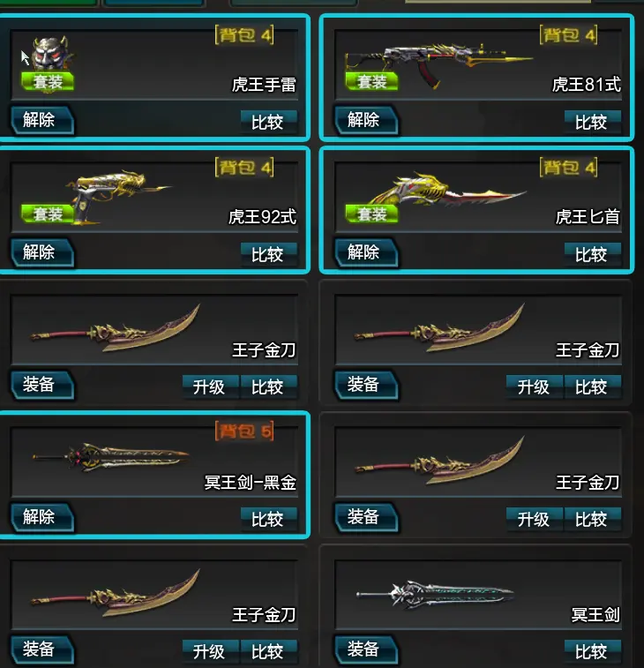
Task: Unequip 虎王81式 with 解除 button
Action: point(367,120)
